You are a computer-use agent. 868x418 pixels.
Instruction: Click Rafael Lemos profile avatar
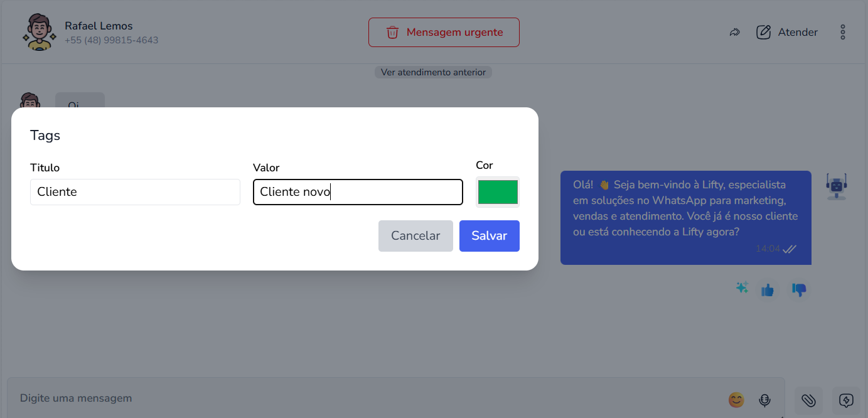pyautogui.click(x=39, y=32)
